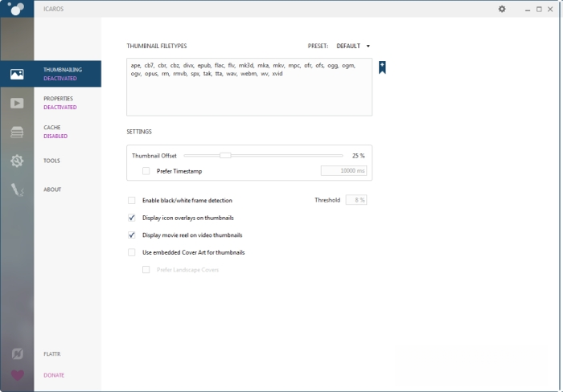Click the Threshold 8 % field
This screenshot has width=563, height=392.
point(355,200)
